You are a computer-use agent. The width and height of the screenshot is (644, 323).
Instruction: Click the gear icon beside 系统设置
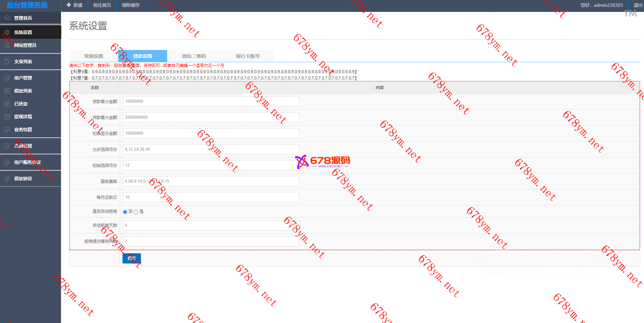pos(7,32)
